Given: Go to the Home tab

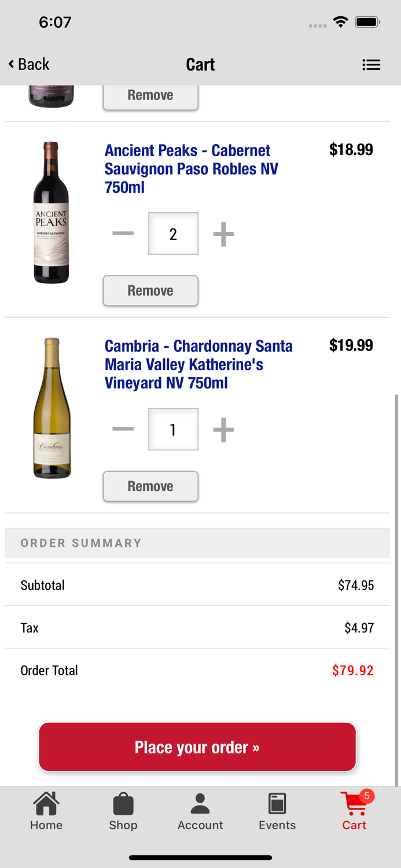Looking at the screenshot, I should click(46, 811).
